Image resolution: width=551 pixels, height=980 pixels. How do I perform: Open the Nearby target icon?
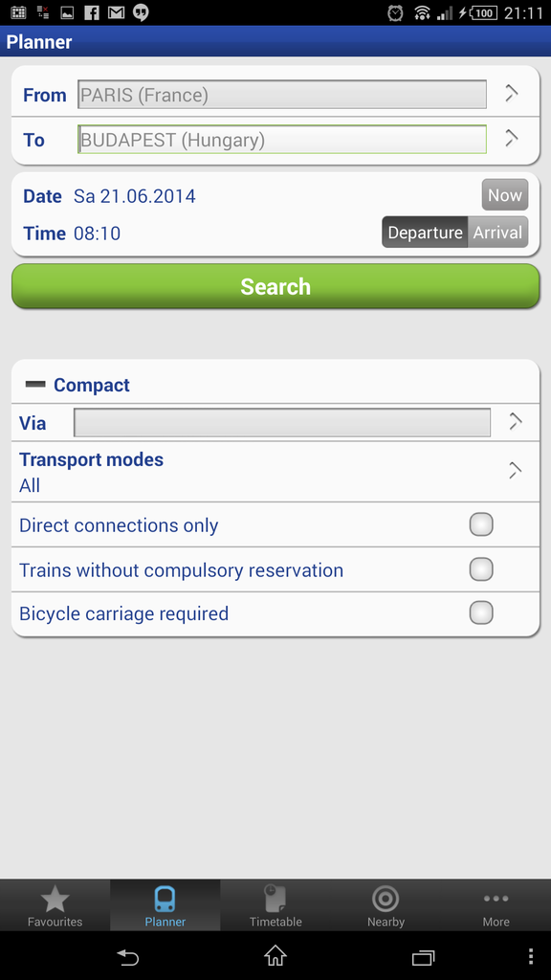(x=386, y=899)
